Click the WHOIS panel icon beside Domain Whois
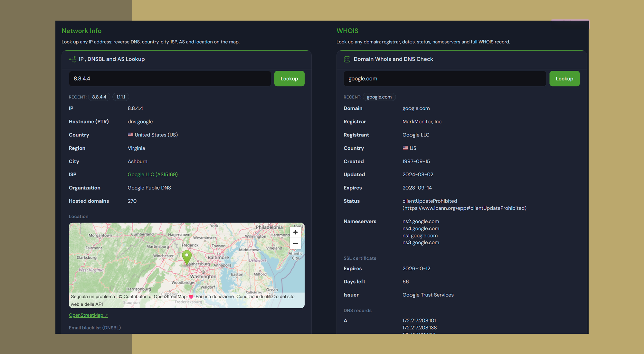The height and width of the screenshot is (354, 644). coord(347,59)
